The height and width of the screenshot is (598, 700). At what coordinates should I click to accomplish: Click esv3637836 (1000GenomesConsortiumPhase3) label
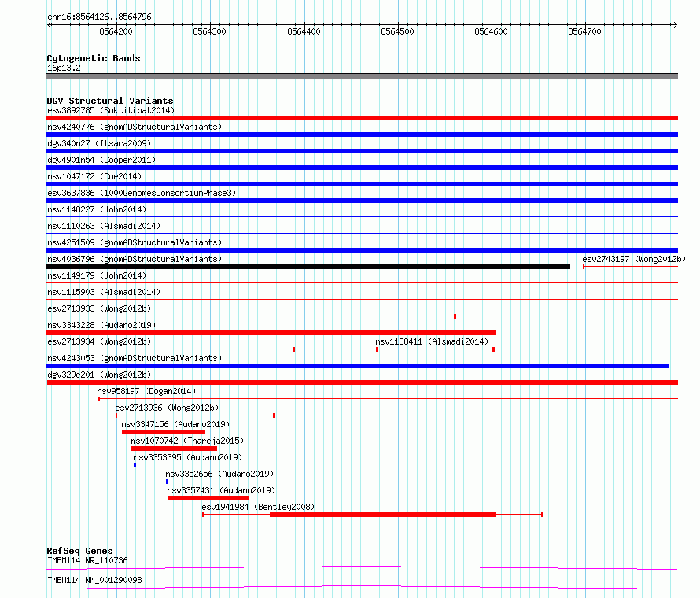pyautogui.click(x=142, y=193)
